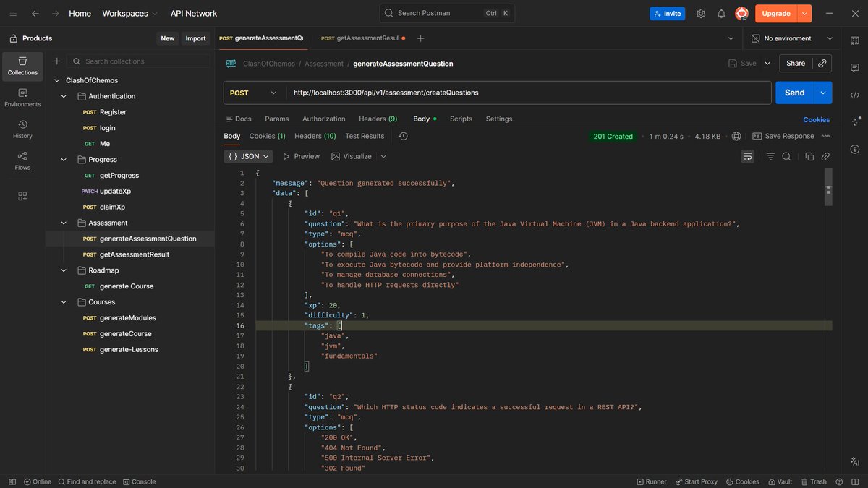Toggle line wrap in response viewer
Image resolution: width=868 pixels, height=488 pixels.
pos(747,156)
